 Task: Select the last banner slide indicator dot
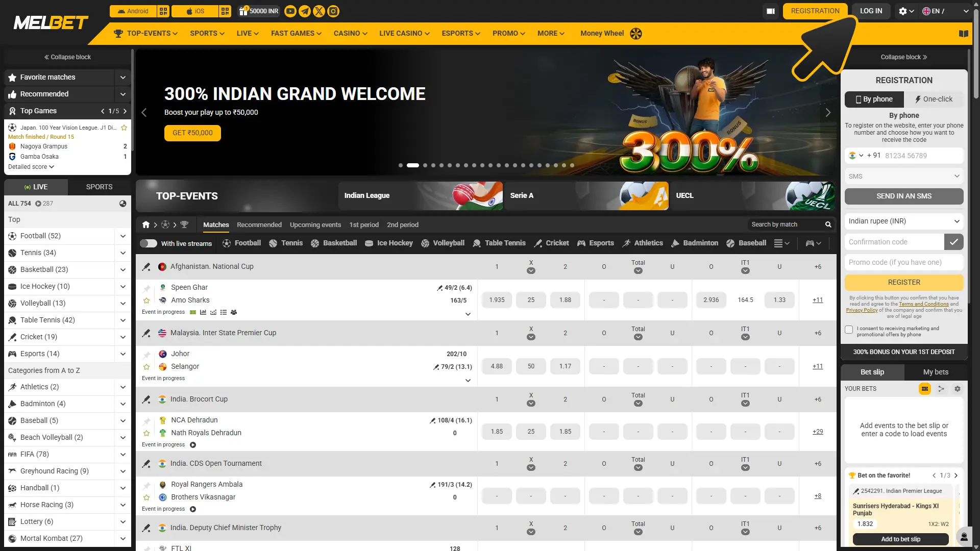(x=572, y=165)
